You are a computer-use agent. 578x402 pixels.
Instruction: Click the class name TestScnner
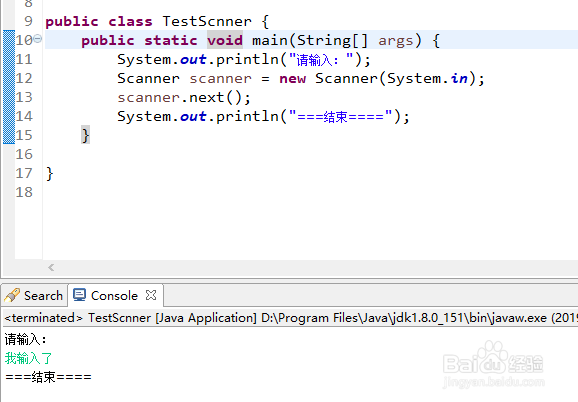tap(207, 21)
